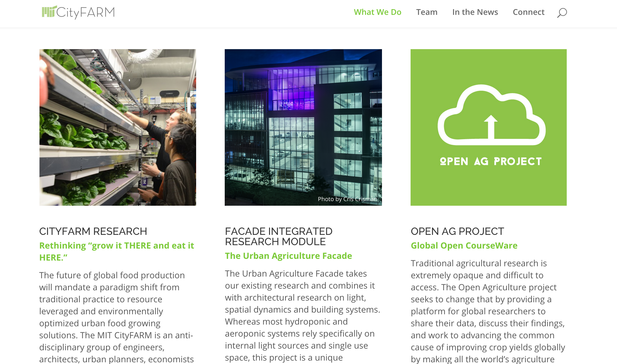The height and width of the screenshot is (364, 617).
Task: Open In the News section
Action: point(475,12)
